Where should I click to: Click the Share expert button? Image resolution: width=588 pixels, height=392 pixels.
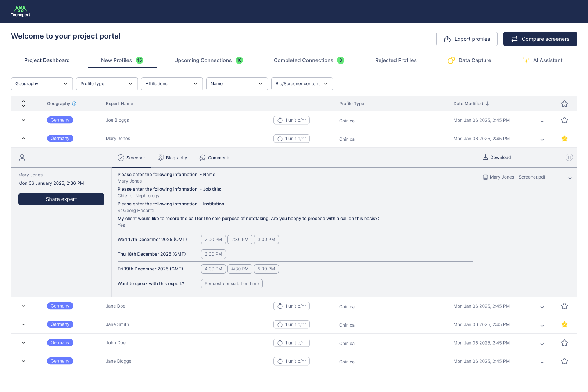pos(61,199)
